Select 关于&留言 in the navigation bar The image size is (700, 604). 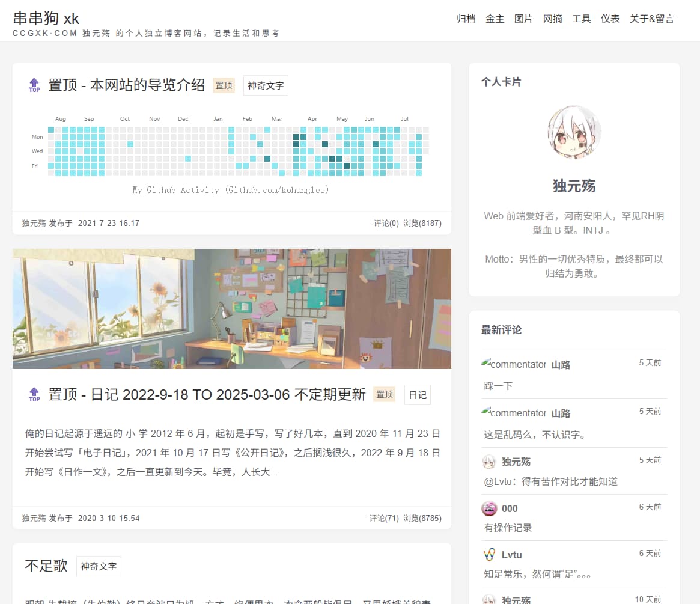(652, 19)
